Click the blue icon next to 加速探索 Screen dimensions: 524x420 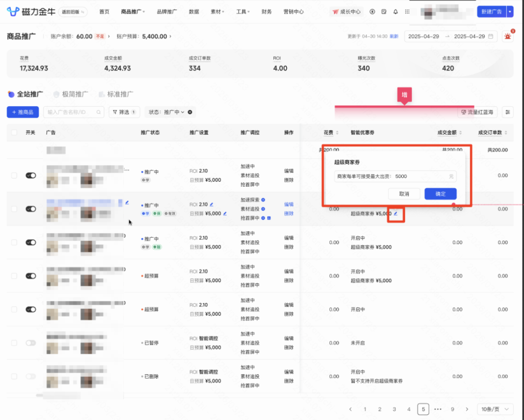pyautogui.click(x=263, y=200)
